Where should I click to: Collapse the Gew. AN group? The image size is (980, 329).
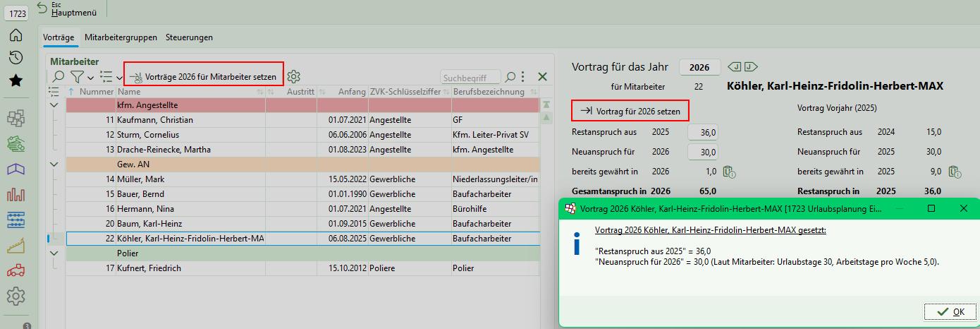(55, 164)
